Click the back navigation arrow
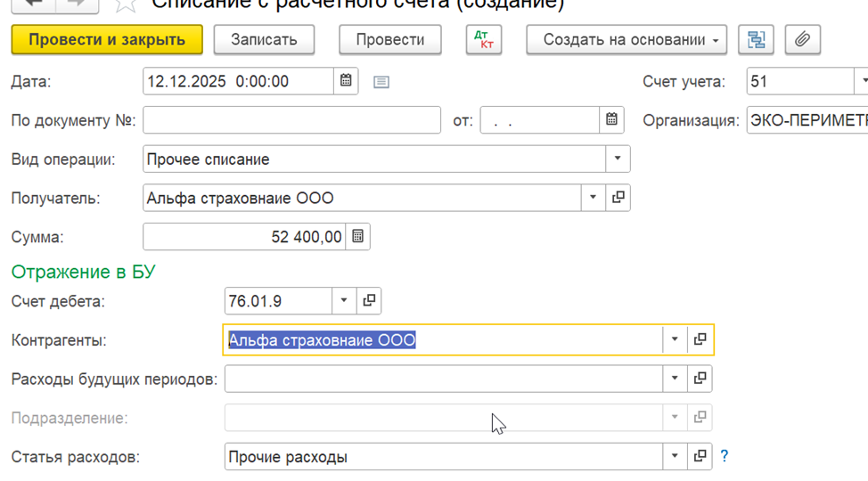This screenshot has width=868, height=481. tap(34, 4)
